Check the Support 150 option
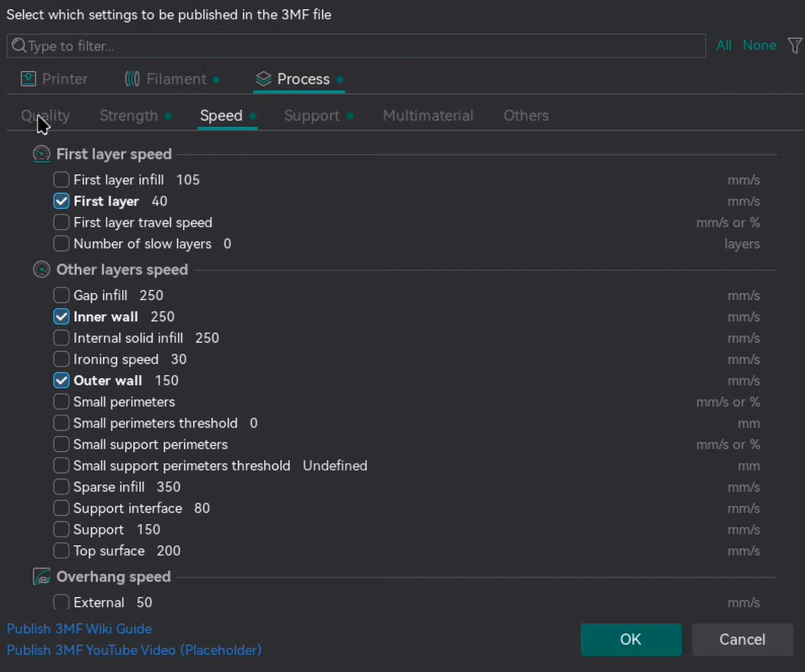 (x=61, y=530)
